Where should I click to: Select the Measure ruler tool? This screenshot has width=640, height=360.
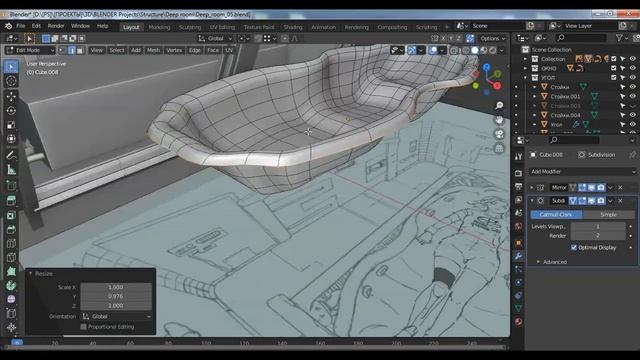click(11, 170)
